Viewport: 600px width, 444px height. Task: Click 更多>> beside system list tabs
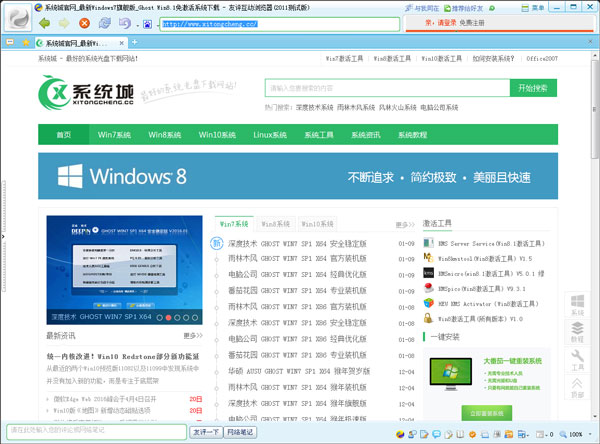pos(405,225)
